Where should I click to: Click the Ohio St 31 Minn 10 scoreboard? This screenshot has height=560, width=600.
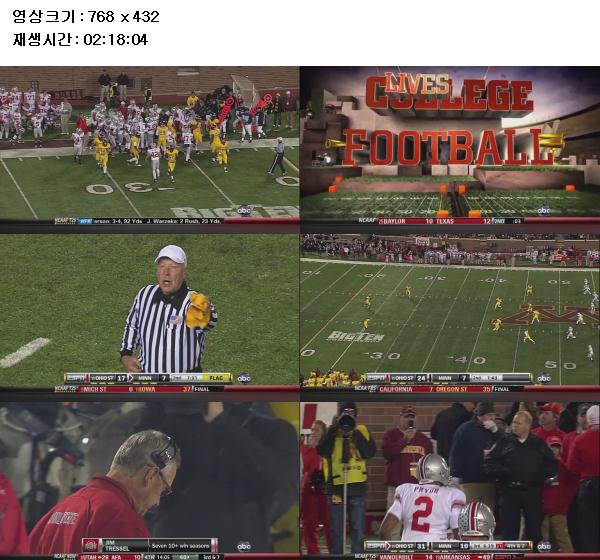(448, 546)
